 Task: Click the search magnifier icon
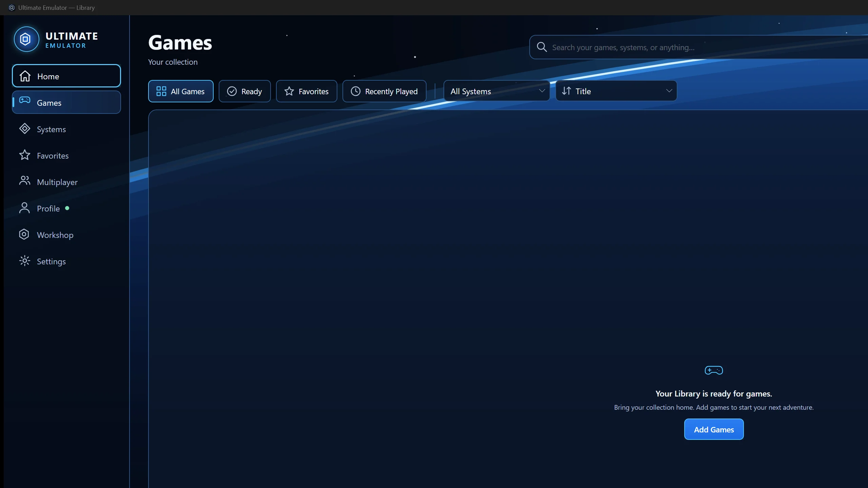(542, 47)
